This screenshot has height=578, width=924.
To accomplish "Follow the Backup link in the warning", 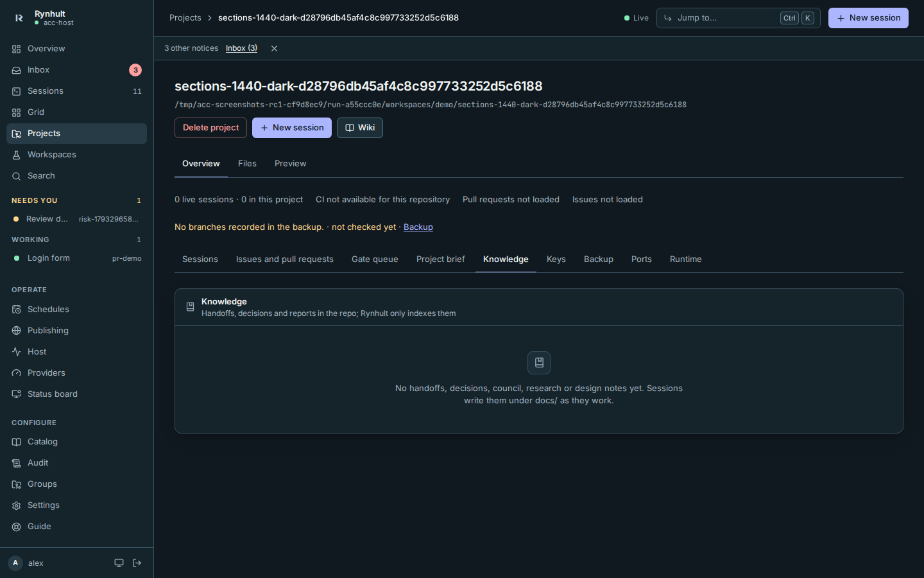I will point(418,227).
